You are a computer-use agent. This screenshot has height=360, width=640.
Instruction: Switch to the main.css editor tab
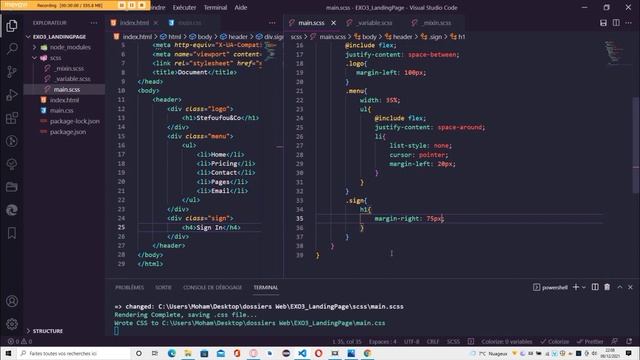click(190, 23)
